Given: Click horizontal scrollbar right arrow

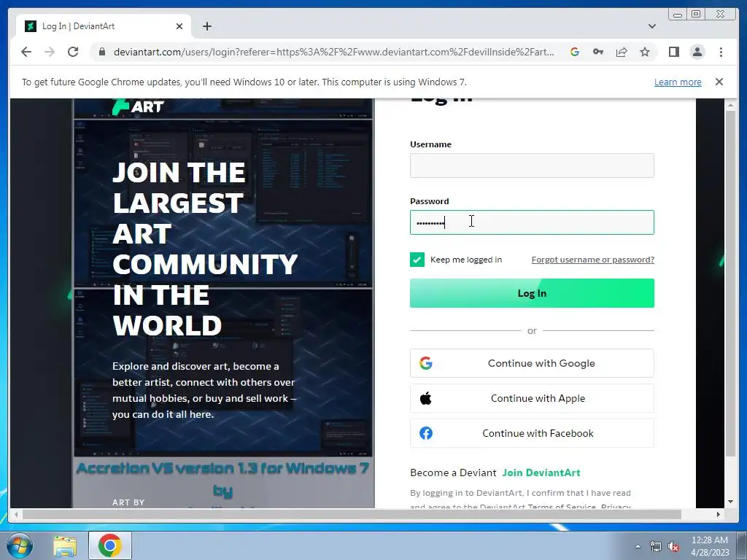Looking at the screenshot, I should [x=719, y=514].
